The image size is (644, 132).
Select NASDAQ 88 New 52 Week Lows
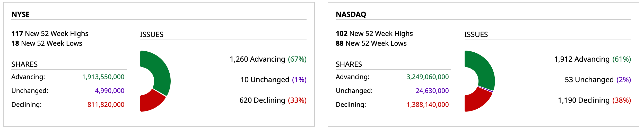coord(371,43)
